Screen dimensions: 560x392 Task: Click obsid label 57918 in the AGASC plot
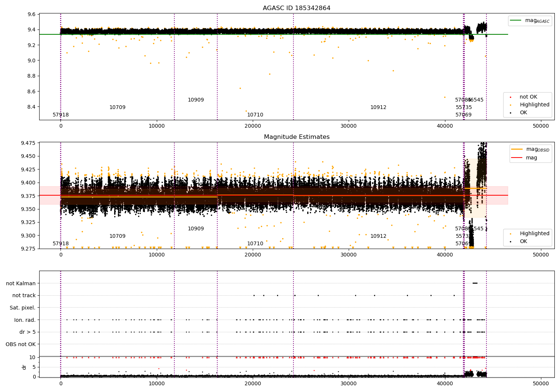(x=60, y=115)
